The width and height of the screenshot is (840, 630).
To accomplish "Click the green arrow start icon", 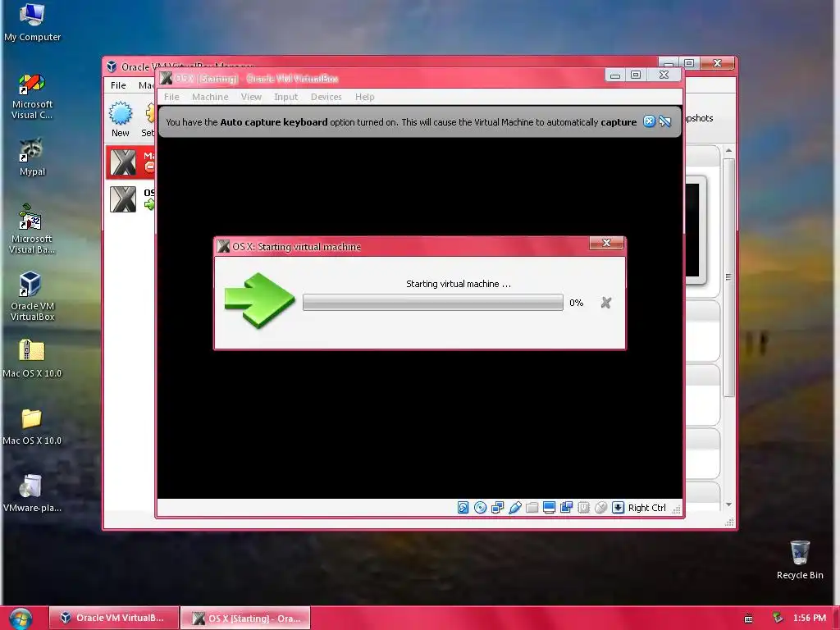I will (259, 300).
